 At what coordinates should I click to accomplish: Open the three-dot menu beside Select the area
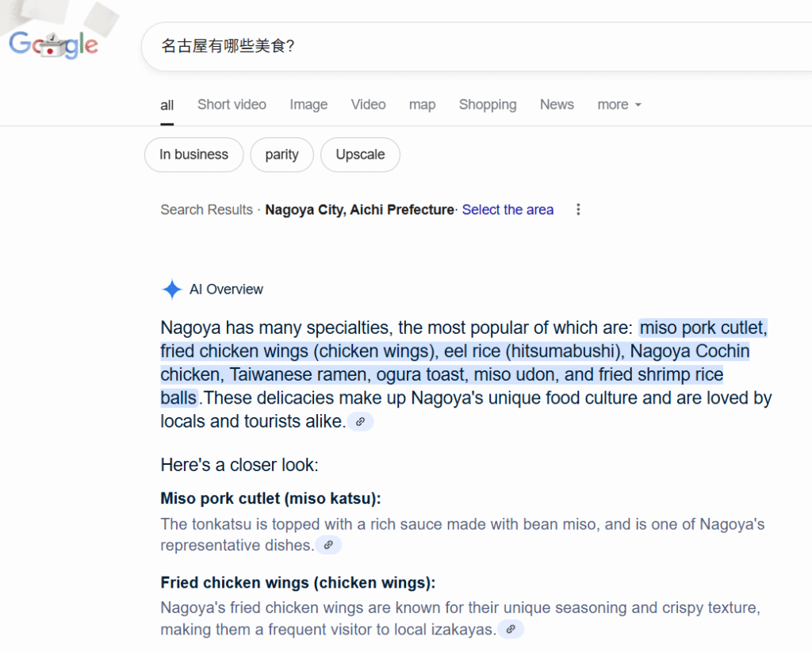coord(578,209)
